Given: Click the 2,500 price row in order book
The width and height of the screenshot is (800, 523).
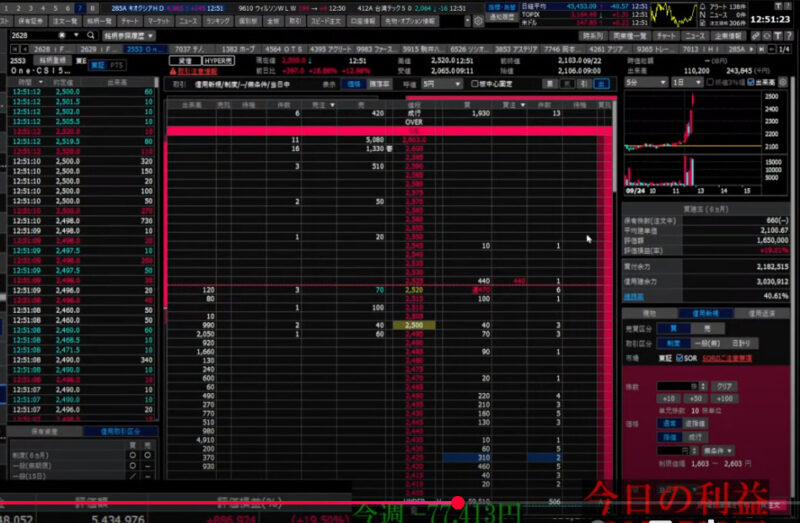Looking at the screenshot, I should (412, 325).
